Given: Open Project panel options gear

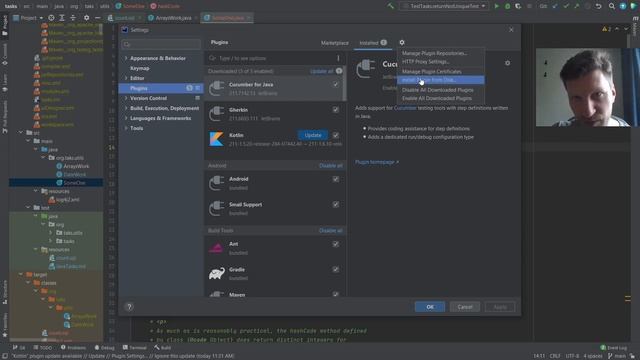Looking at the screenshot, I should 87,18.
